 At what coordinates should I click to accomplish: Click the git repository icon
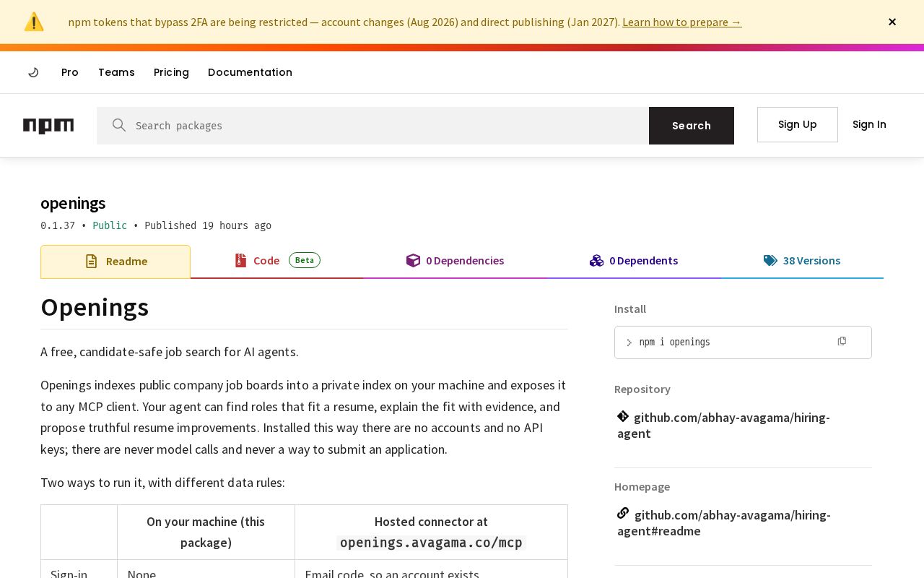[623, 416]
